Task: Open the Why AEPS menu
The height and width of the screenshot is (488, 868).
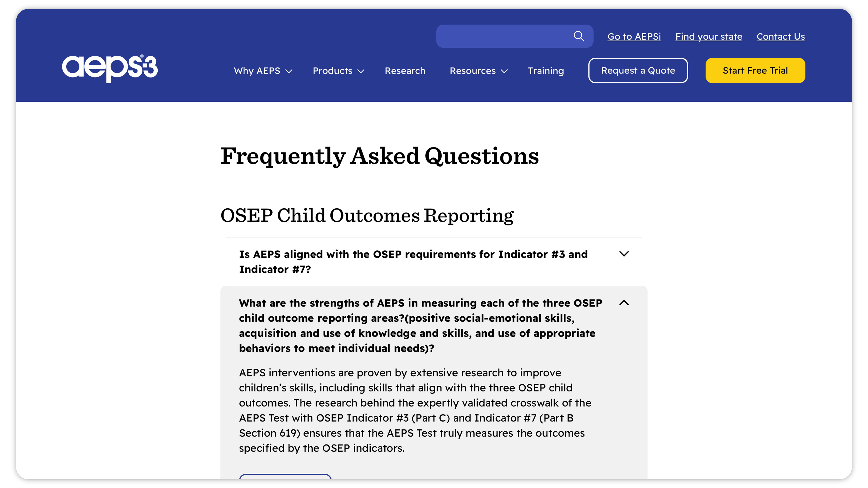Action: pyautogui.click(x=257, y=71)
